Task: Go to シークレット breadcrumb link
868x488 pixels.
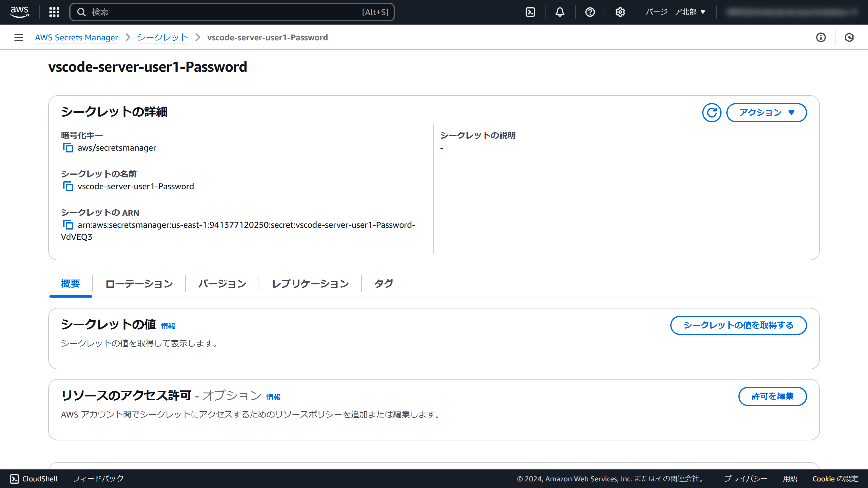Action: coord(162,37)
